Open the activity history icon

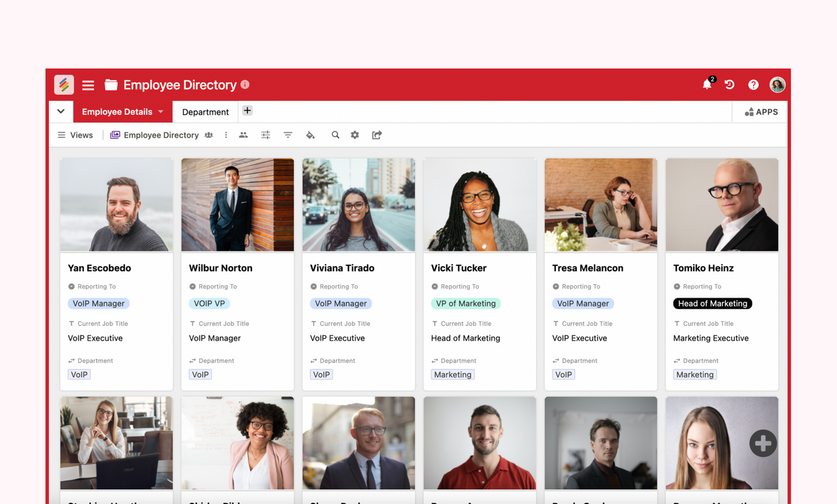coord(729,85)
